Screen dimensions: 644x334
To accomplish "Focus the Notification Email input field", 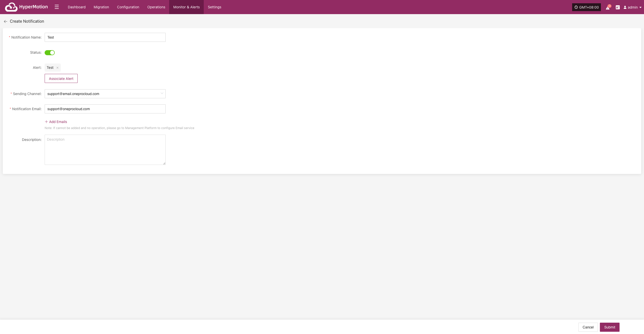I will [x=105, y=109].
